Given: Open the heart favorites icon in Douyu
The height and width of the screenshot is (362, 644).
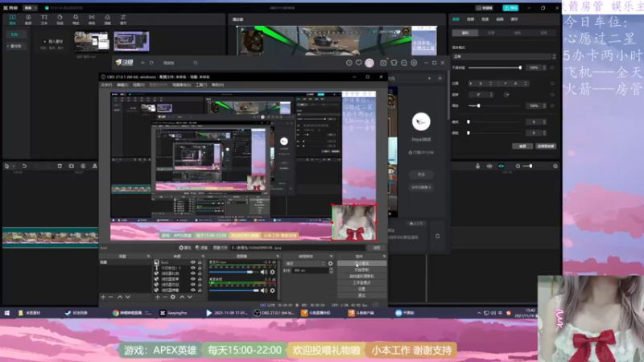Looking at the screenshot, I should point(358,63).
